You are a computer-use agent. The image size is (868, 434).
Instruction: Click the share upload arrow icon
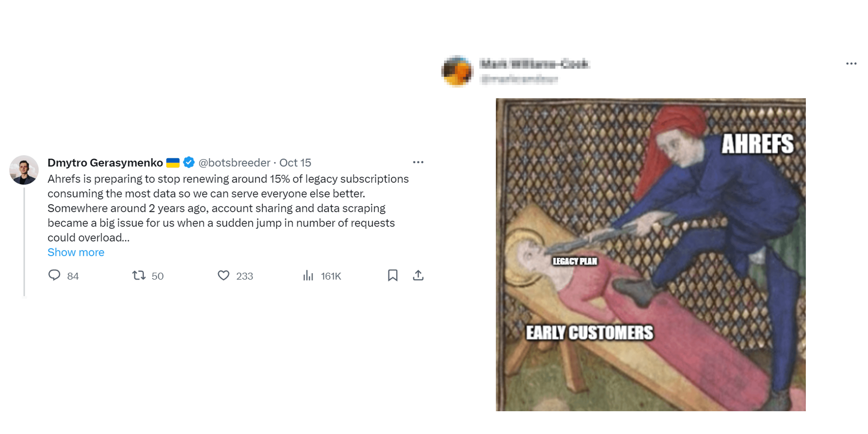418,275
